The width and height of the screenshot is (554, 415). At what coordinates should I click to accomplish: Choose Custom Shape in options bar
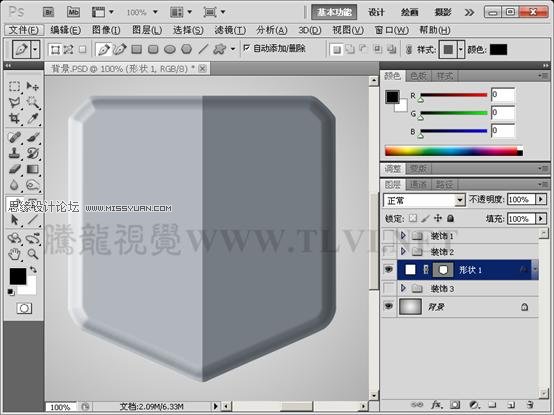[x=219, y=49]
